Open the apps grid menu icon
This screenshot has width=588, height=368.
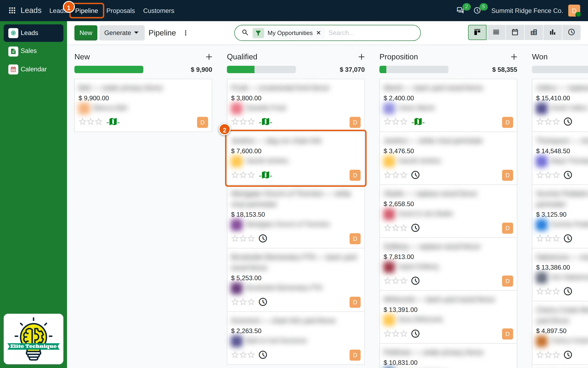[12, 11]
